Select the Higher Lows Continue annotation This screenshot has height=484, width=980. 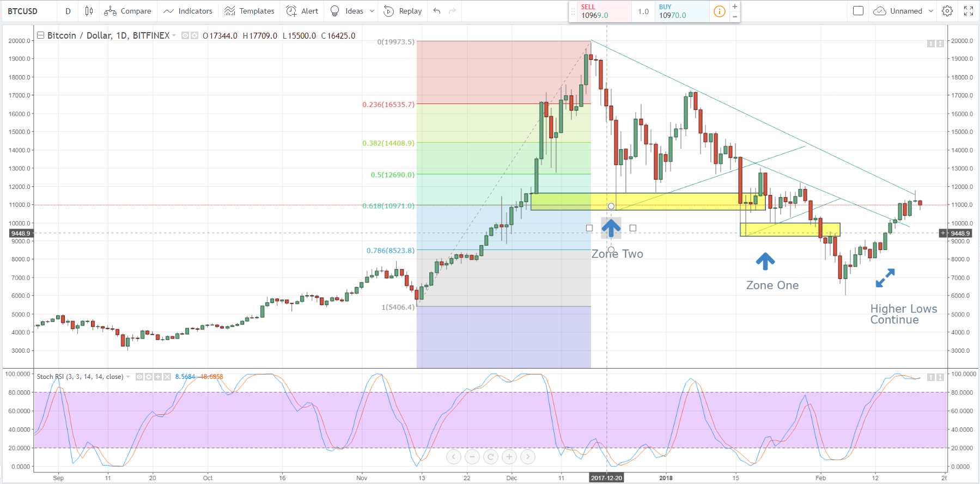pyautogui.click(x=904, y=314)
